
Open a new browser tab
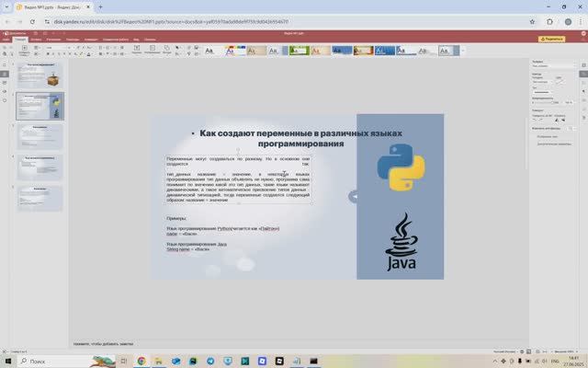pos(100,6)
